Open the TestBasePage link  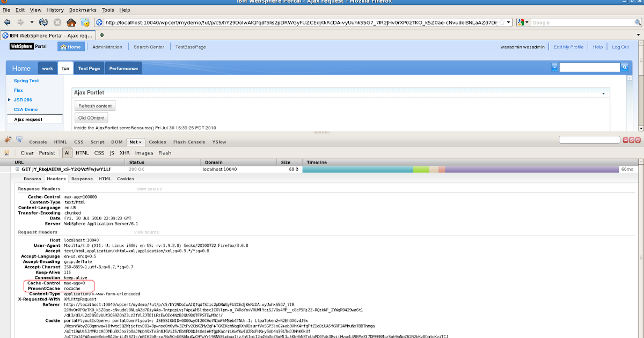tap(191, 47)
